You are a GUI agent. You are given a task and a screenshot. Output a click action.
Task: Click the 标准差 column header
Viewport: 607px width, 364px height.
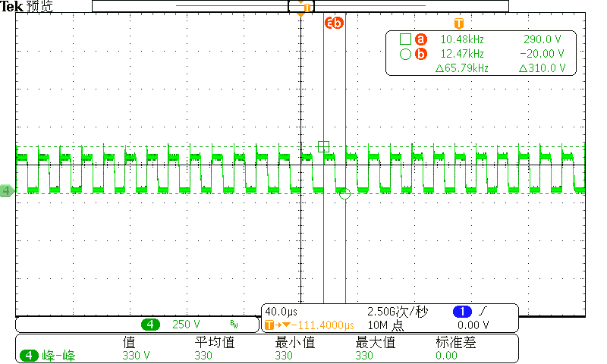tap(456, 342)
